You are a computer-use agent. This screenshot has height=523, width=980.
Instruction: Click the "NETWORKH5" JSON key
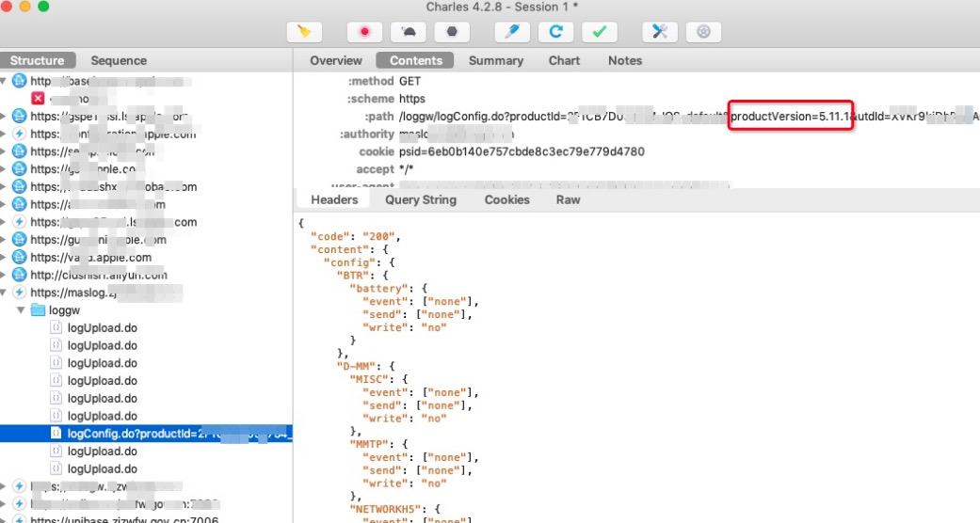click(x=388, y=509)
